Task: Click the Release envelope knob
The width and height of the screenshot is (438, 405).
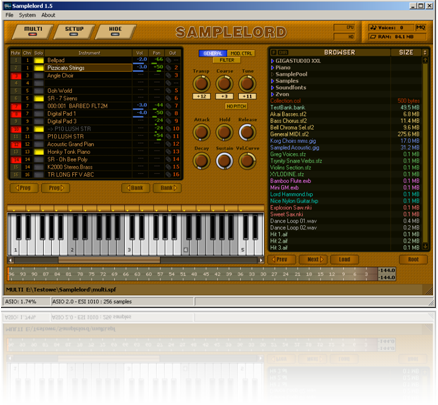Action: pyautogui.click(x=247, y=132)
